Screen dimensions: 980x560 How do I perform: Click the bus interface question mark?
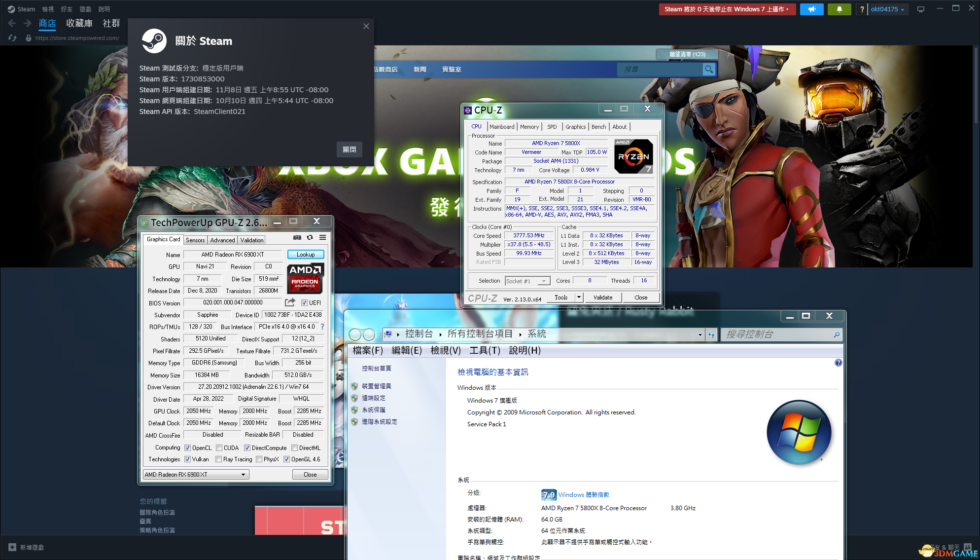click(x=322, y=327)
